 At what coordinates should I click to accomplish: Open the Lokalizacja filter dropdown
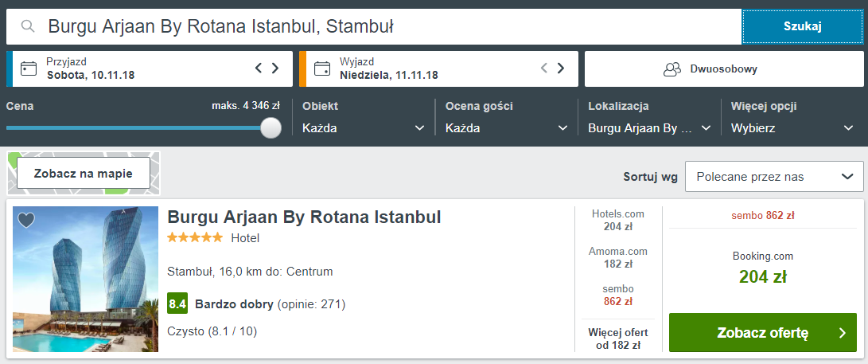[x=650, y=127]
